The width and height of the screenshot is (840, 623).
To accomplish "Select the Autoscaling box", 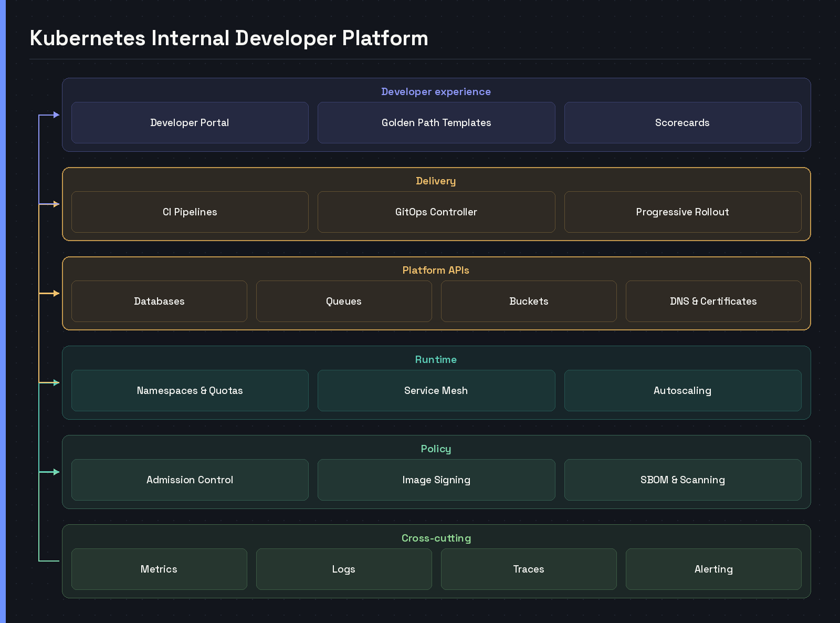I will 682,390.
